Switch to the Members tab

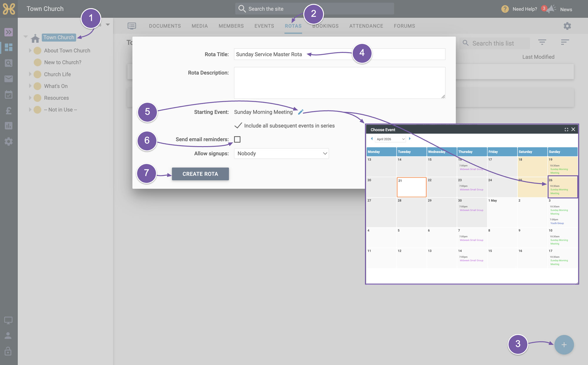(x=231, y=26)
